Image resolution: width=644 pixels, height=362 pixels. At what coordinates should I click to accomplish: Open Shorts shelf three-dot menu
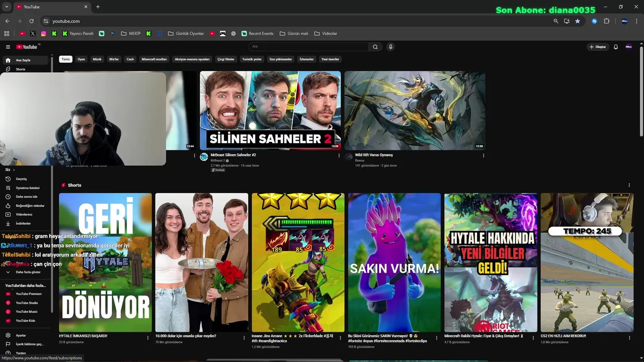pos(629,185)
